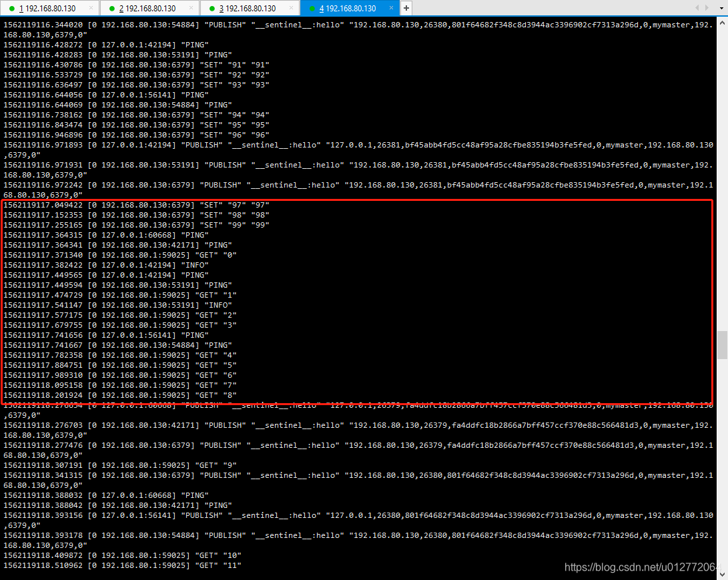The width and height of the screenshot is (728, 580).
Task: Click the line SET "98" "98"
Action: click(137, 215)
